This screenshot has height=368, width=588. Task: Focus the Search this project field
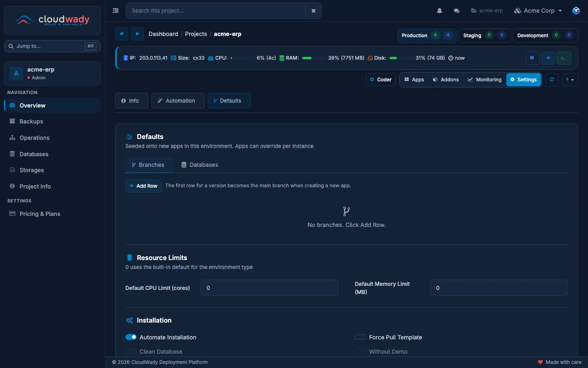pyautogui.click(x=216, y=11)
